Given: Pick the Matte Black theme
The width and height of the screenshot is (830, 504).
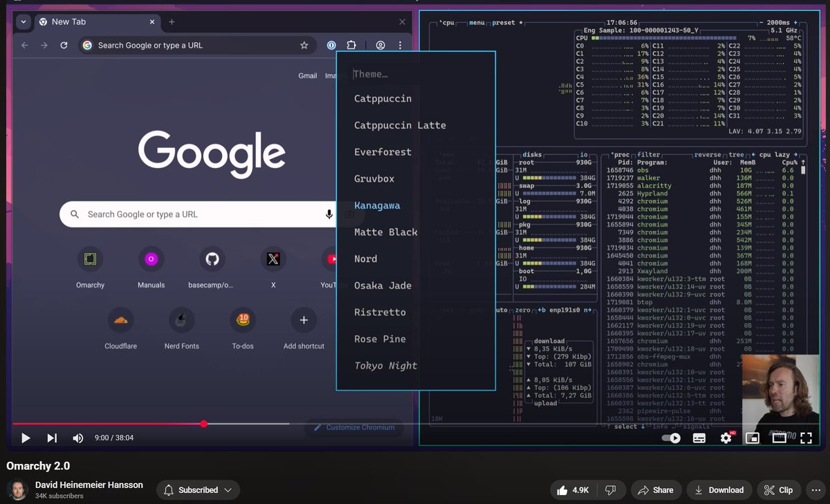Looking at the screenshot, I should pyautogui.click(x=385, y=232).
